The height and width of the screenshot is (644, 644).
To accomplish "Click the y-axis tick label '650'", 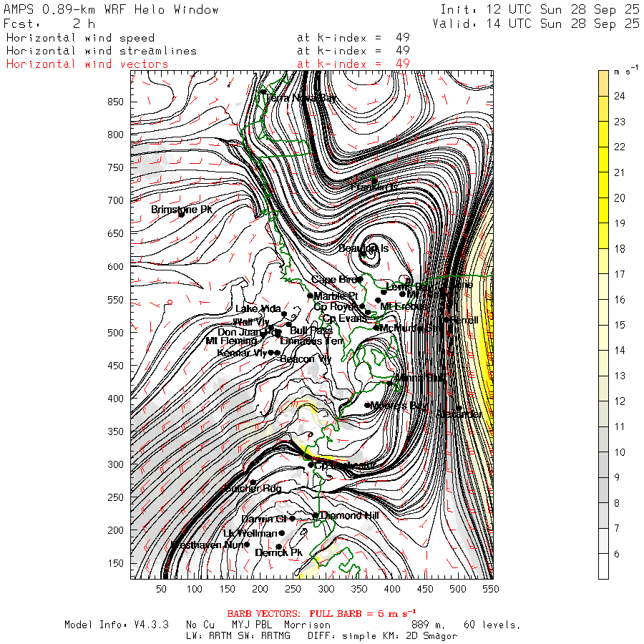I will [115, 233].
